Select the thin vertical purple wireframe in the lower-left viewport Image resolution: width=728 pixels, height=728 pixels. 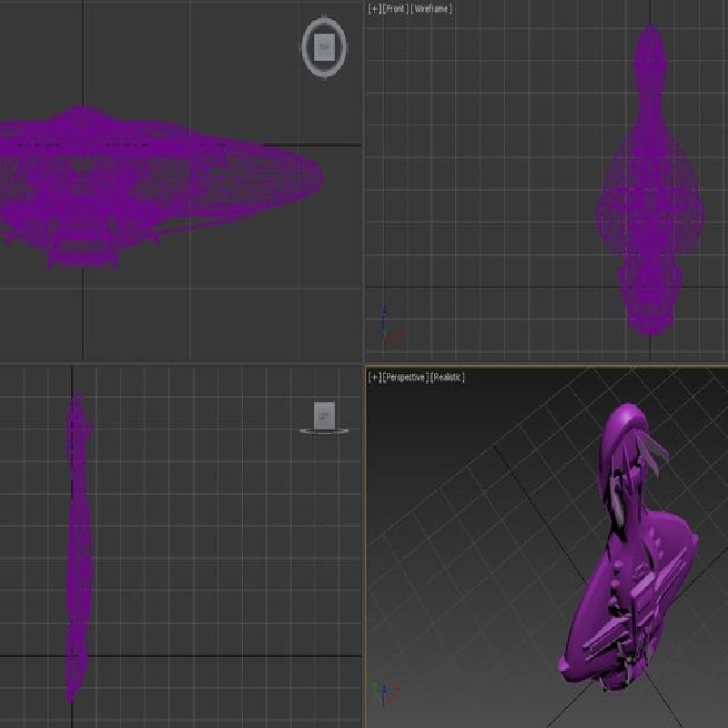pos(79,548)
